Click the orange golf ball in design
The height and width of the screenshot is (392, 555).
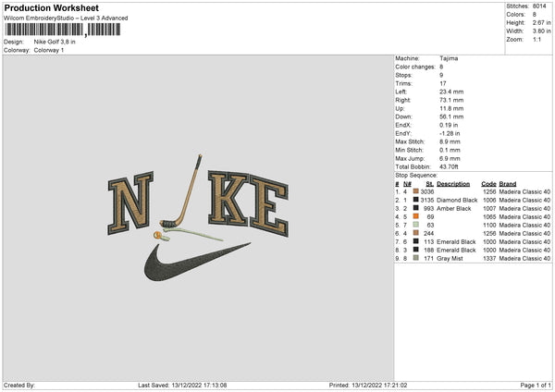pyautogui.click(x=157, y=235)
